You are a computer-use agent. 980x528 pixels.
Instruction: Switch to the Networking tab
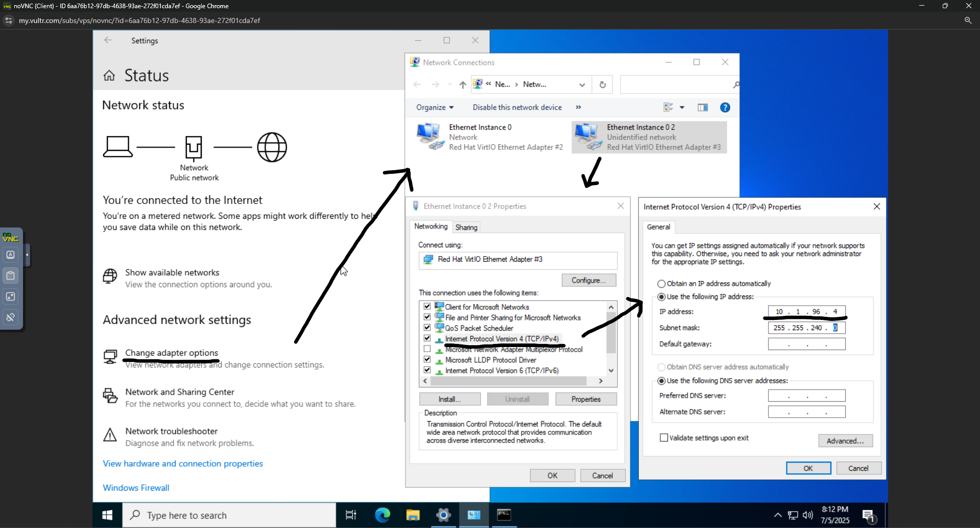[x=431, y=226]
